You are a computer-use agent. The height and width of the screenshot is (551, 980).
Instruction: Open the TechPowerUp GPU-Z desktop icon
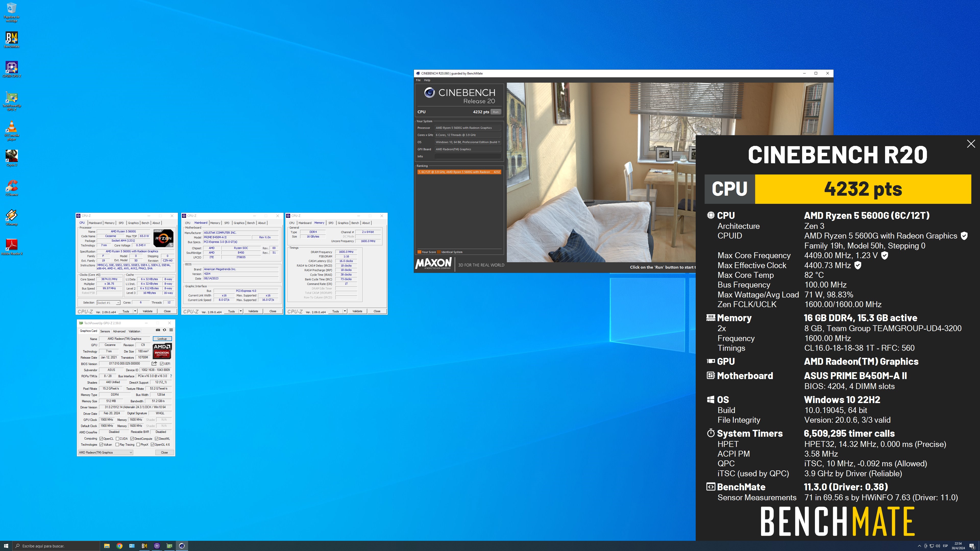(x=12, y=101)
